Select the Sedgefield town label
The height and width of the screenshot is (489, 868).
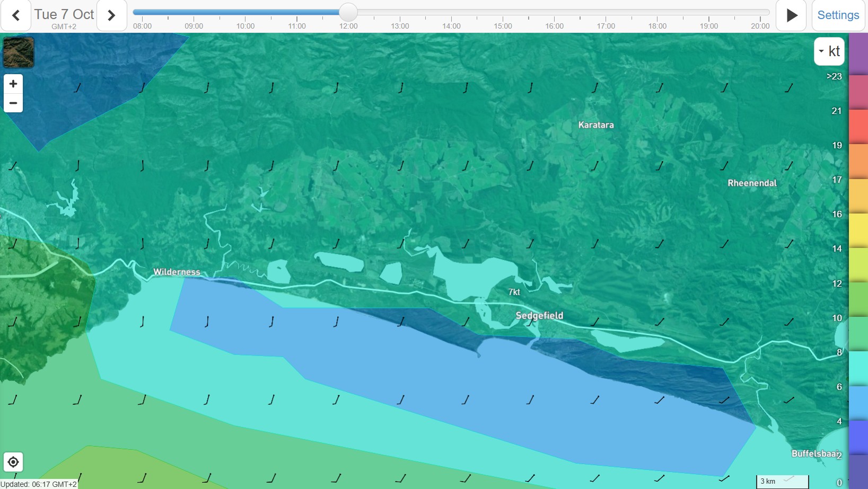[x=539, y=316]
